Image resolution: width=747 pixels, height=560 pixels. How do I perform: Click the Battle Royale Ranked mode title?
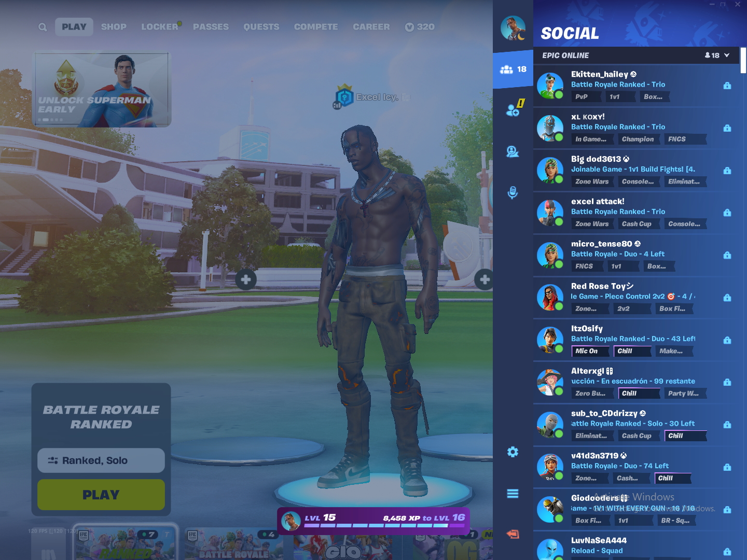click(101, 417)
